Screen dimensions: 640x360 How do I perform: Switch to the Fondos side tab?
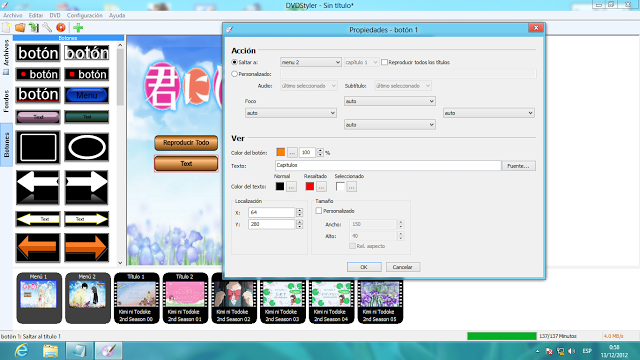pyautogui.click(x=6, y=101)
